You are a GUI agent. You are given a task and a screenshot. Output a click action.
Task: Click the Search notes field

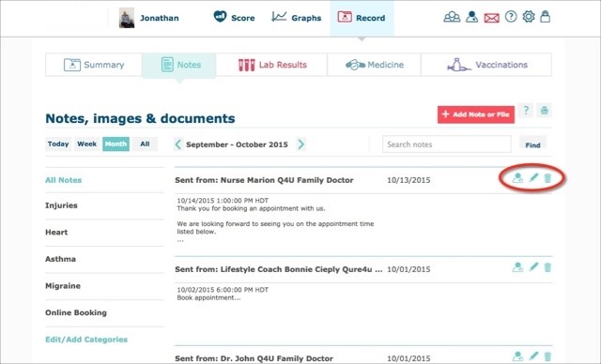point(447,144)
